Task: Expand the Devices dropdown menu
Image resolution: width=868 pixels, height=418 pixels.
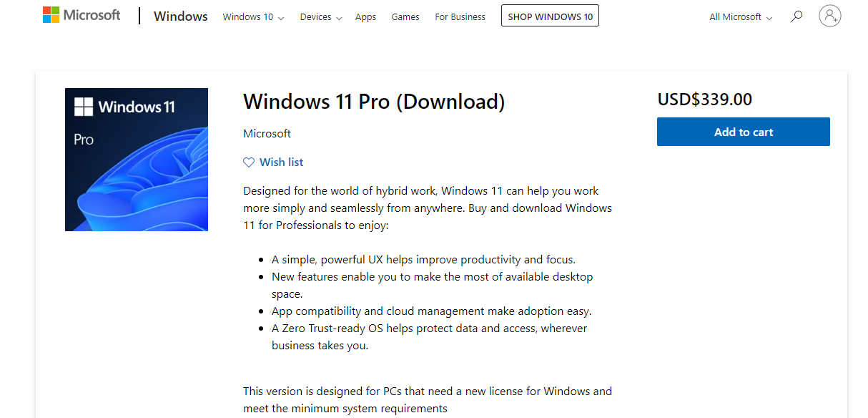Action: pos(320,17)
